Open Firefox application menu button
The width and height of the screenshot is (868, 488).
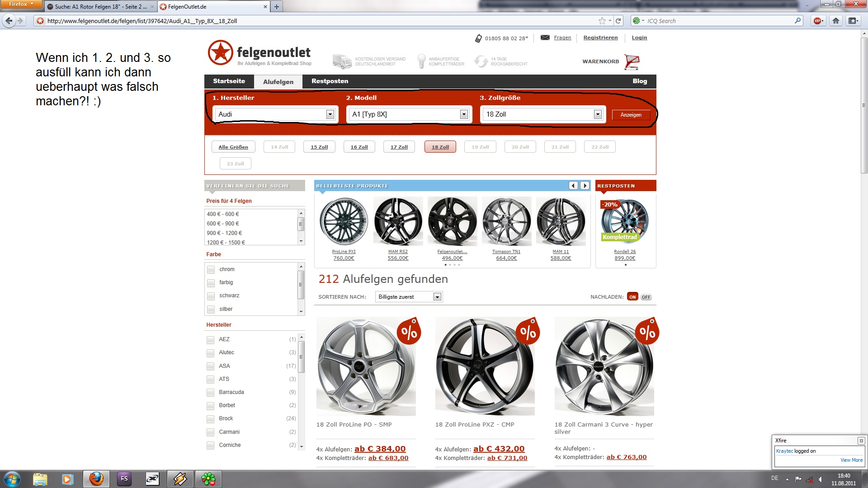click(21, 4)
